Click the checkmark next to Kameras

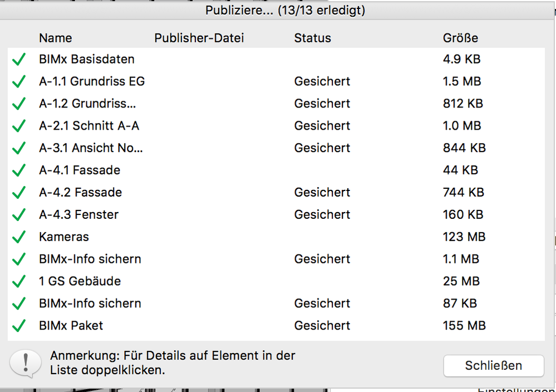coord(19,237)
